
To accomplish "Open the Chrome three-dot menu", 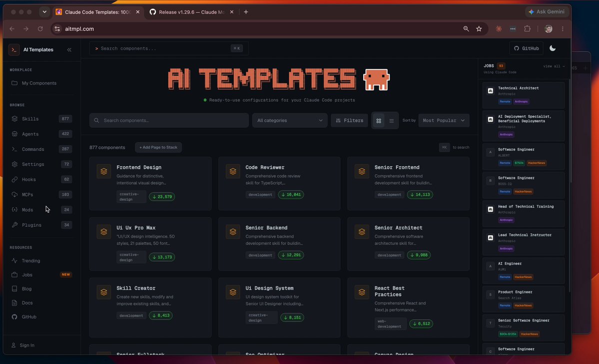I will (563, 28).
